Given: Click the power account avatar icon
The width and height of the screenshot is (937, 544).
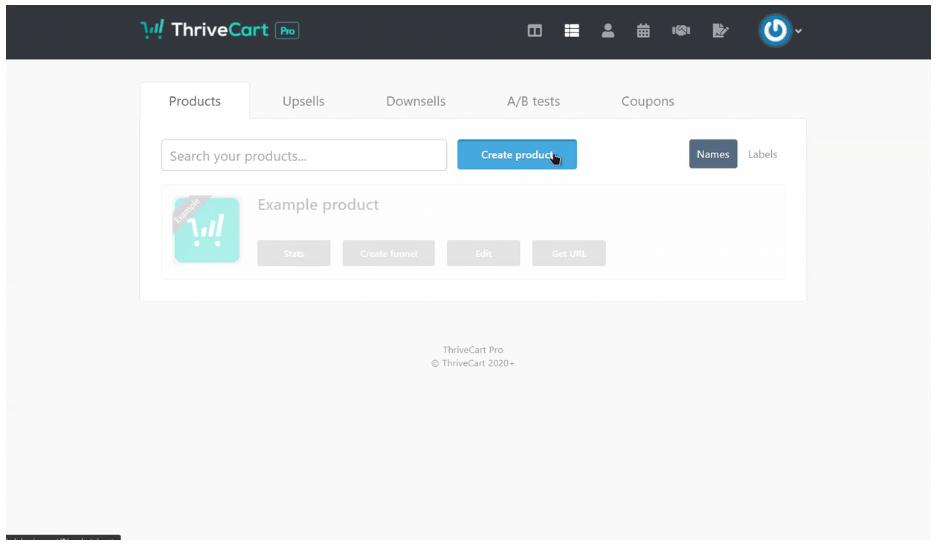Looking at the screenshot, I should click(775, 30).
